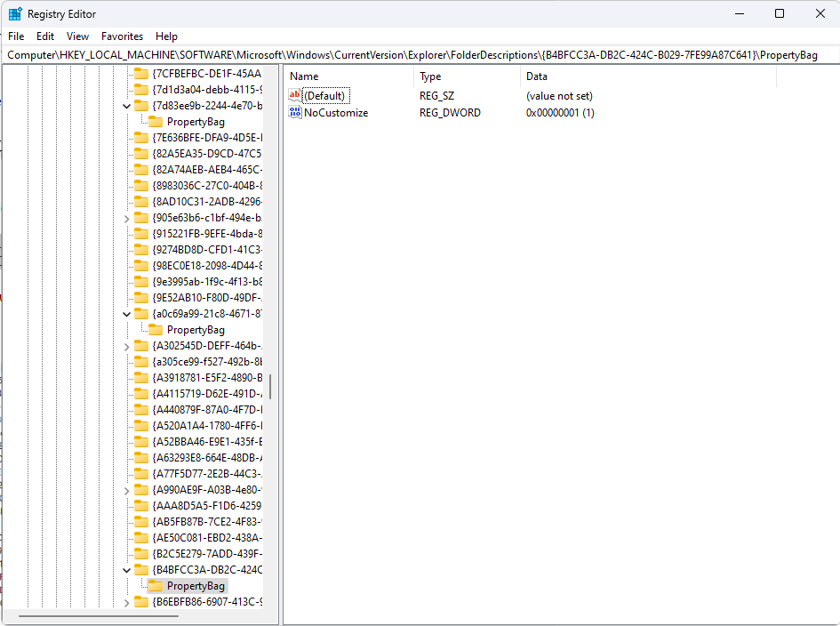
Task: Select PropertyBag under {7d83ee9b-2244-4e70-b
Action: coord(196,122)
